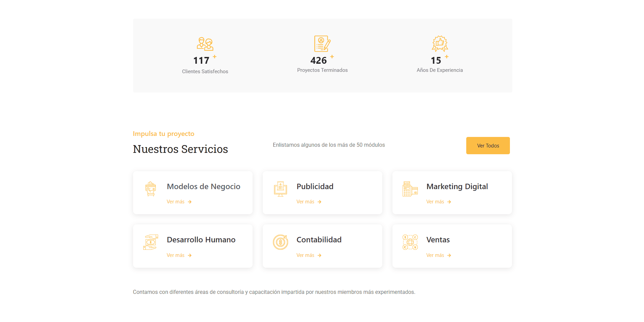The height and width of the screenshot is (322, 644).
Task: Click the Desarrollo Humano money-hands icon
Action: pyautogui.click(x=151, y=242)
